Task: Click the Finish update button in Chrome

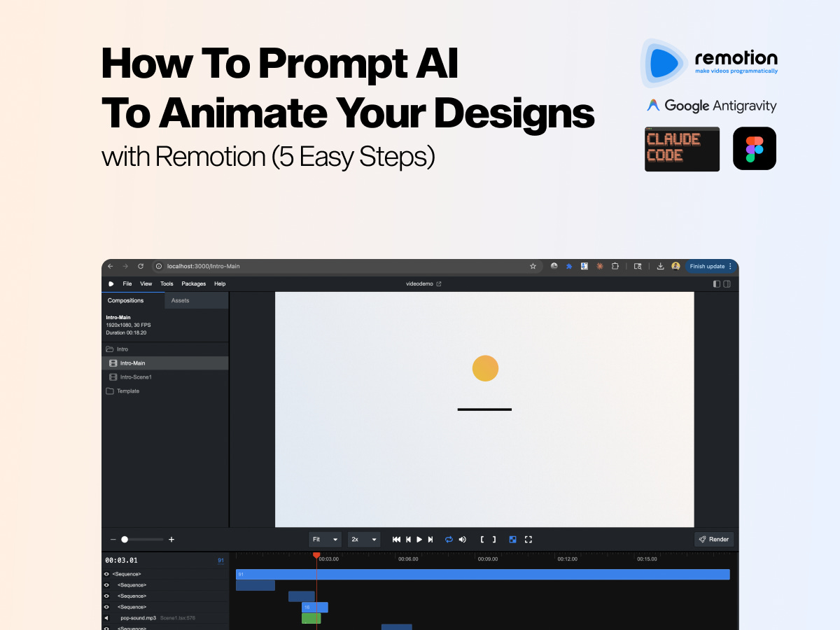Action: tap(707, 266)
